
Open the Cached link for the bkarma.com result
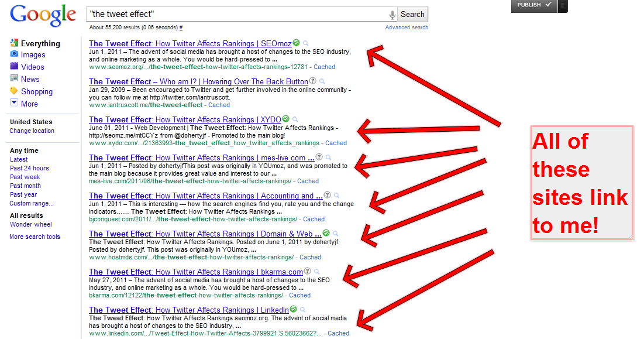click(x=300, y=296)
